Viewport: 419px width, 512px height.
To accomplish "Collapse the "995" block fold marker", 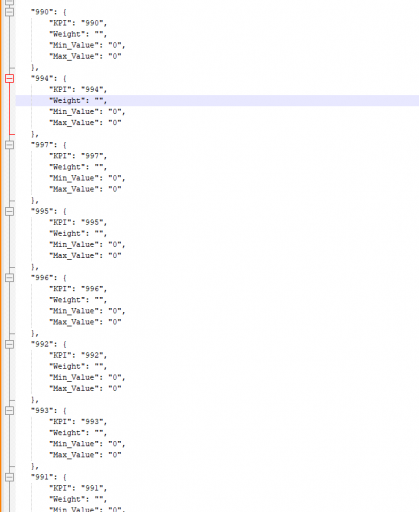I will pyautogui.click(x=10, y=211).
